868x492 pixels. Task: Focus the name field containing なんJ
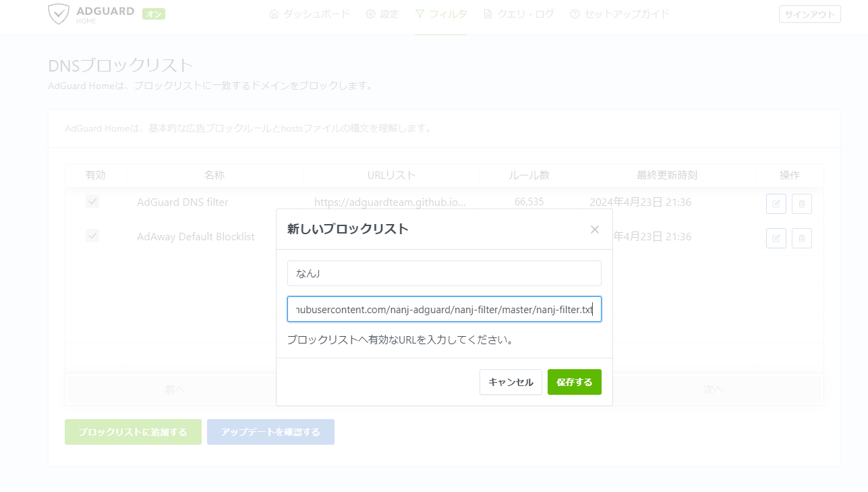coord(444,273)
